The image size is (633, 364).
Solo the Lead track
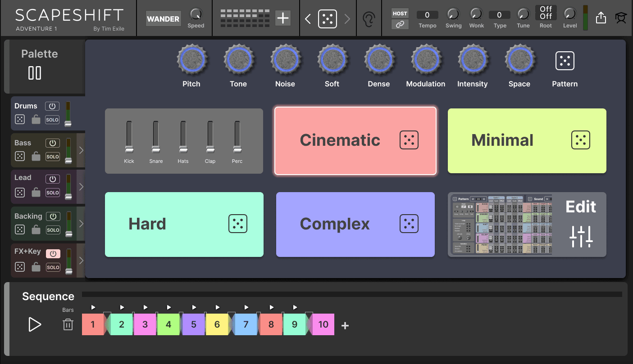coord(53,193)
